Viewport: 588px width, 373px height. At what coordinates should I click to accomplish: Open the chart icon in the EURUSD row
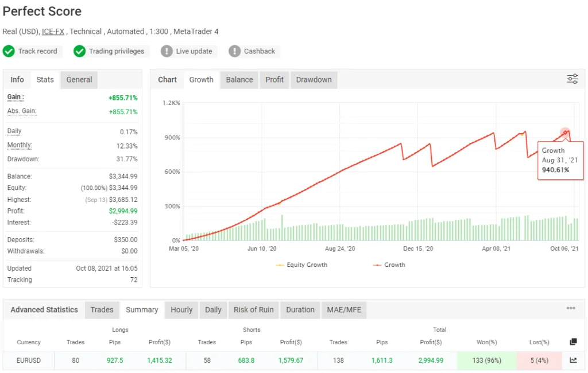(x=572, y=359)
